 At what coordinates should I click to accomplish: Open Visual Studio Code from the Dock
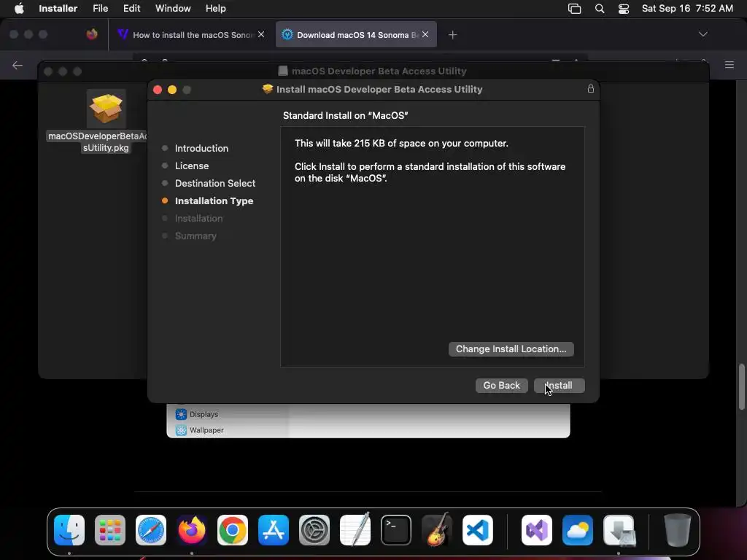477,530
